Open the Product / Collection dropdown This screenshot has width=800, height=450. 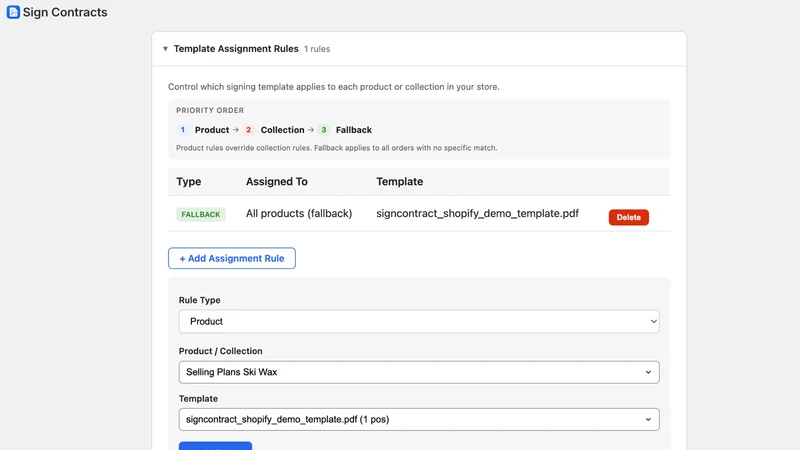(419, 372)
